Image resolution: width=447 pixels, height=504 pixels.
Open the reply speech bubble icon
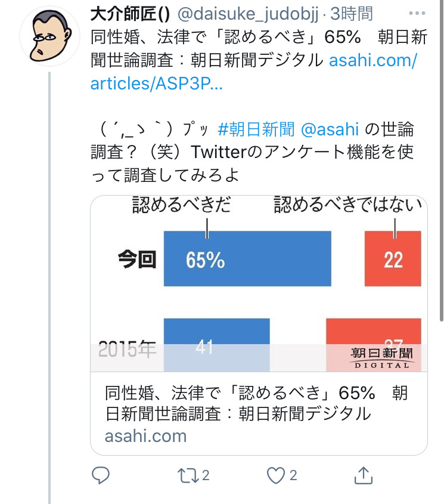pos(101,475)
